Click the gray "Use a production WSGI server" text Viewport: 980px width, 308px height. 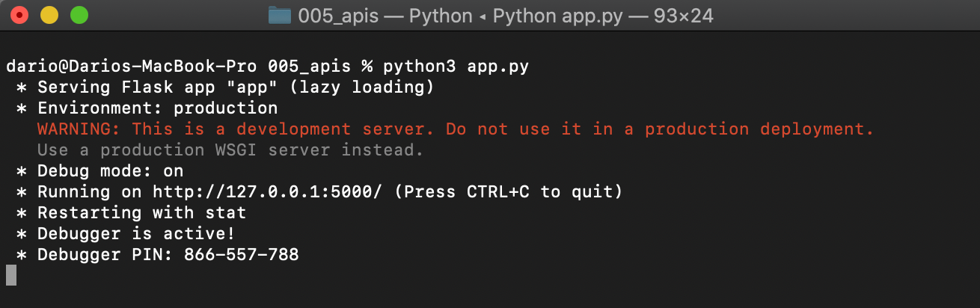tap(230, 150)
